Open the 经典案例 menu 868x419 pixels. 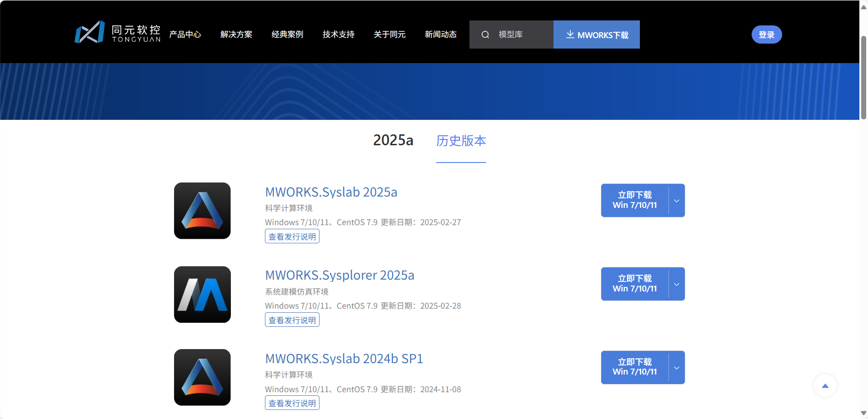[x=287, y=35]
